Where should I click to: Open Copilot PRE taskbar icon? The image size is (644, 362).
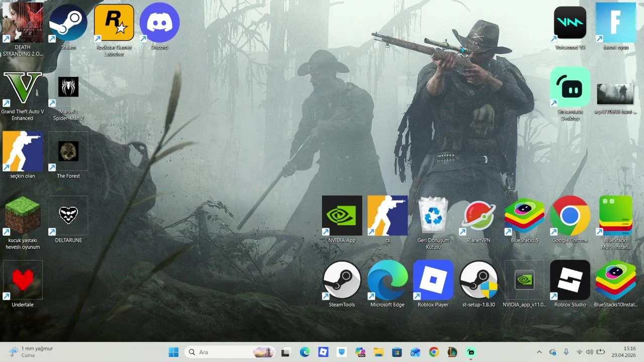360,352
